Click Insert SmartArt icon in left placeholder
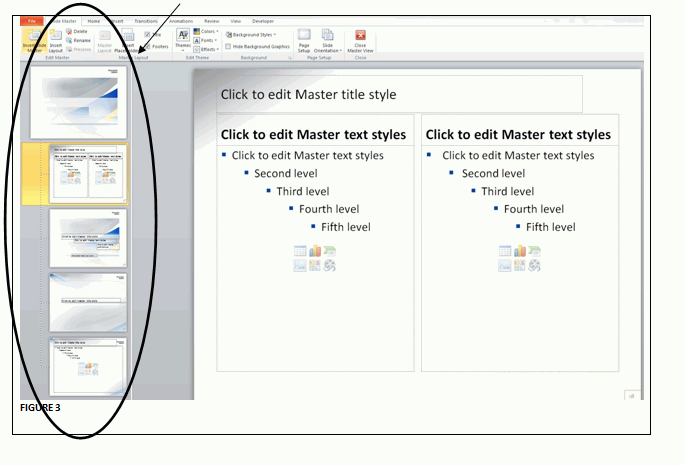Screen dimensions: 685x465 [329, 251]
